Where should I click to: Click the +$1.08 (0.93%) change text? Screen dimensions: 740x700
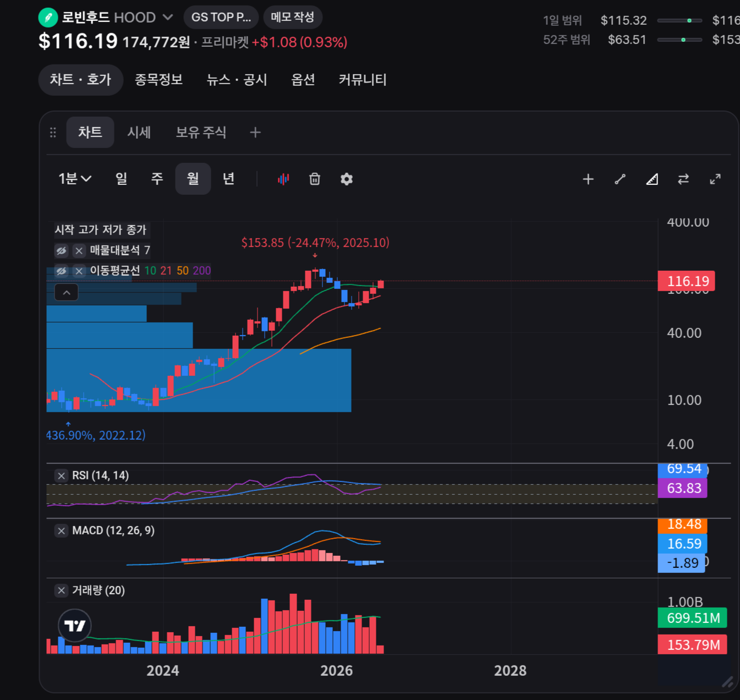coord(299,42)
